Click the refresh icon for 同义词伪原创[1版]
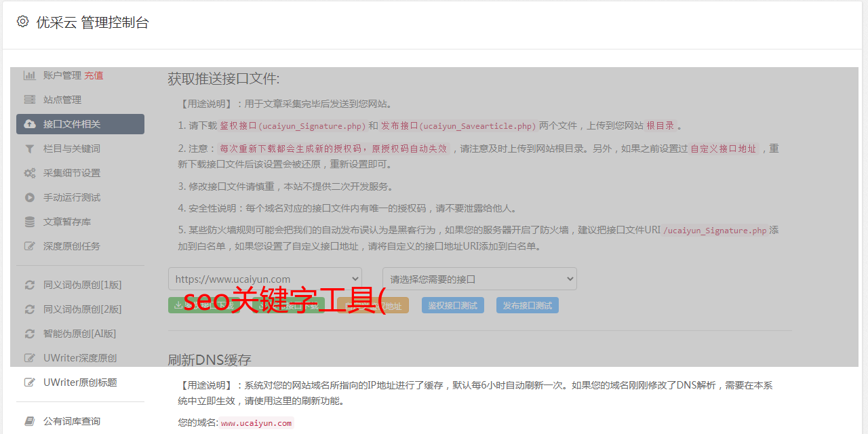This screenshot has width=868, height=434. [x=30, y=285]
